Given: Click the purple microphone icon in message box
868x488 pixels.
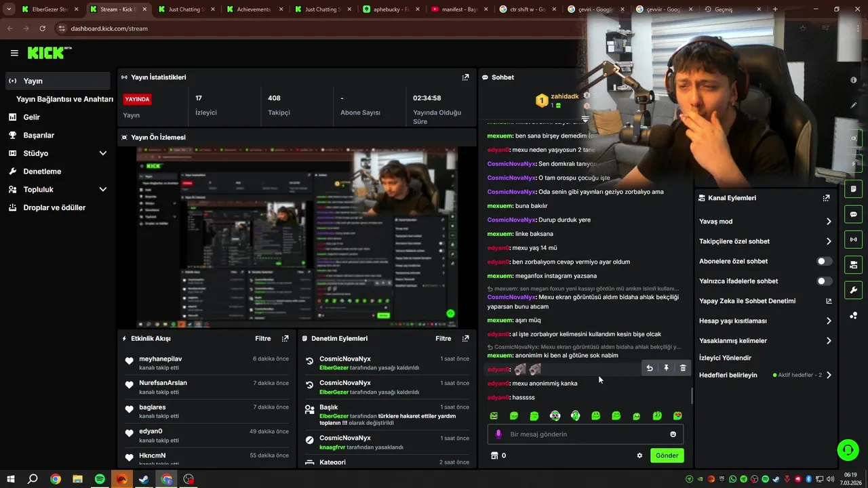Looking at the screenshot, I should [x=498, y=434].
